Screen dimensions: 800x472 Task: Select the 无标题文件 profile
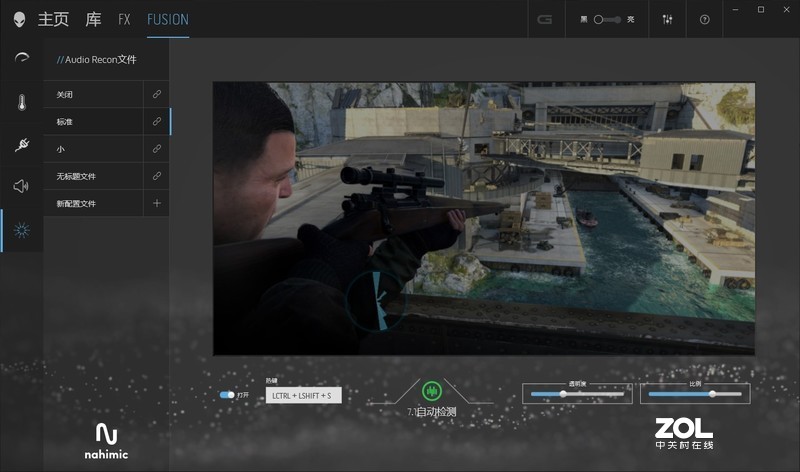[93, 176]
